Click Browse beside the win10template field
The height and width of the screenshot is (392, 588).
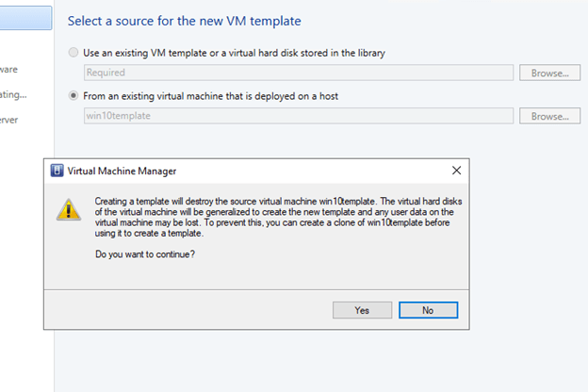click(x=549, y=116)
